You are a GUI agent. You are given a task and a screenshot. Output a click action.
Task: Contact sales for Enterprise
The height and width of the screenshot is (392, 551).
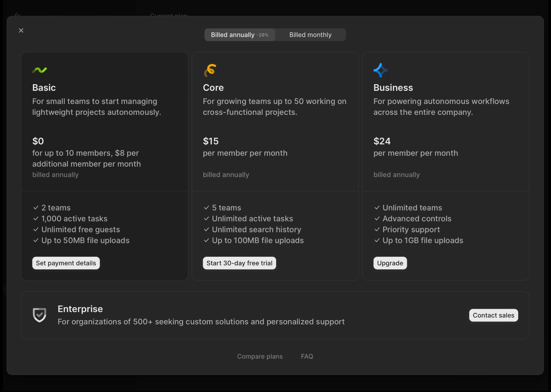tap(493, 315)
